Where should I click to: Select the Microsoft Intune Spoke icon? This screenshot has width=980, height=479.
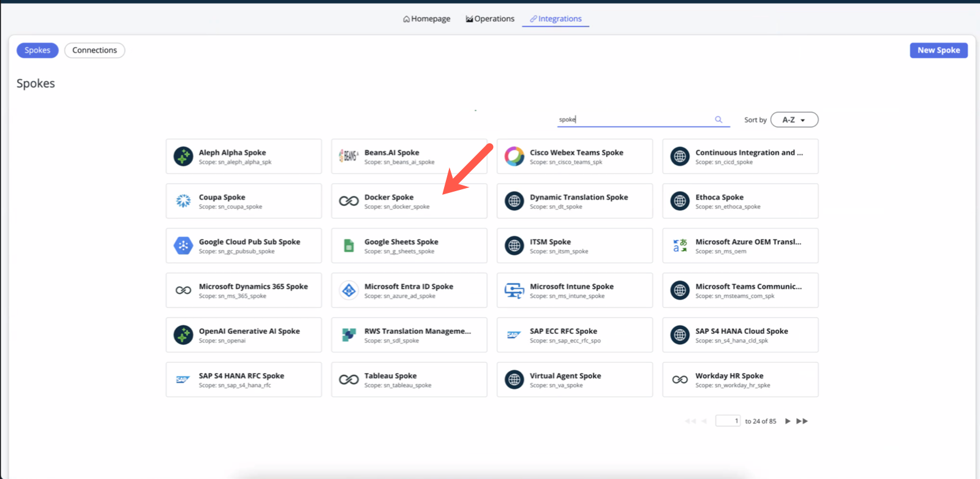[514, 290]
